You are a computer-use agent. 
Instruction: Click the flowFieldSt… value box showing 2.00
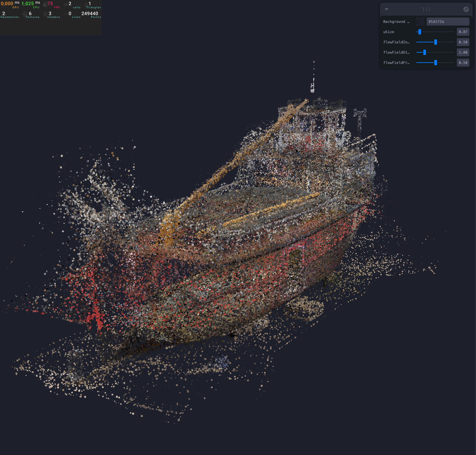pyautogui.click(x=463, y=52)
